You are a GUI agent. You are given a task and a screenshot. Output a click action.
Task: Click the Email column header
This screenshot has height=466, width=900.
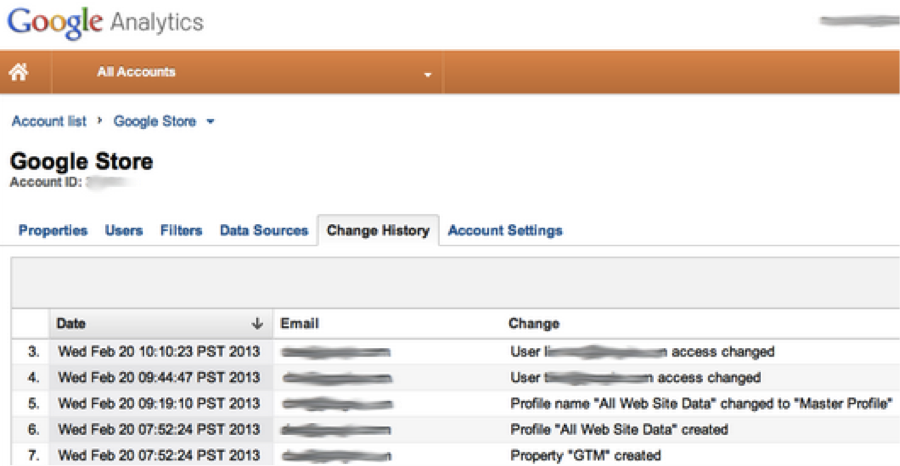point(299,324)
